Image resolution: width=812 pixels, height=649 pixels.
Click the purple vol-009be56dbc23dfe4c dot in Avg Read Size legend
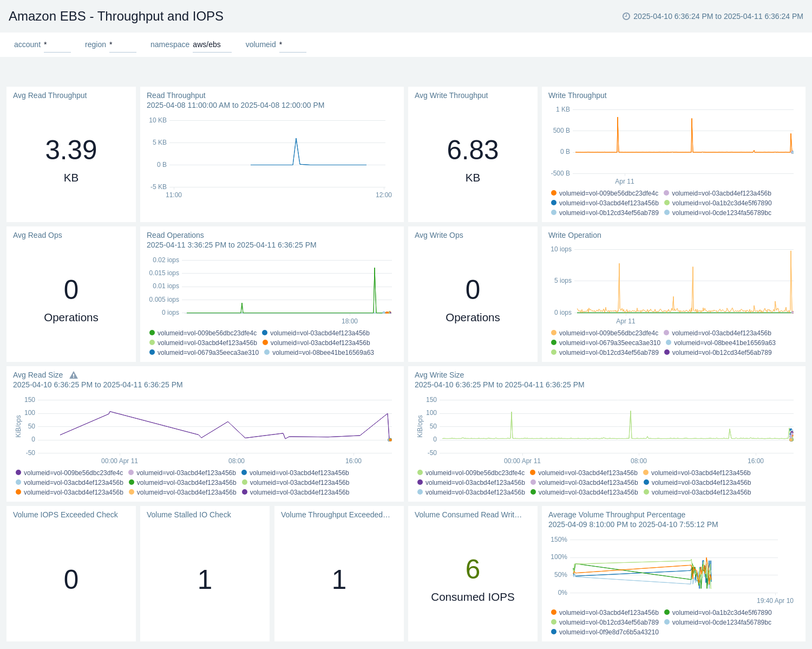click(x=18, y=472)
